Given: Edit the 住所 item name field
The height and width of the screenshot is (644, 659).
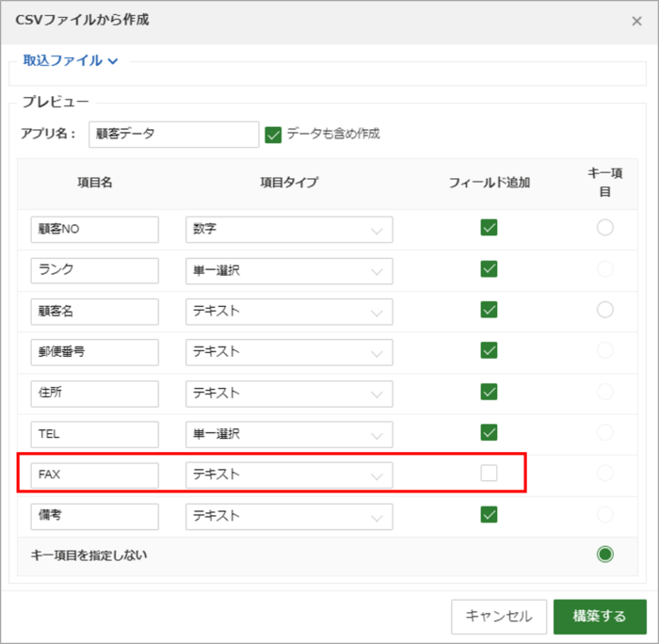Looking at the screenshot, I should pyautogui.click(x=94, y=394).
